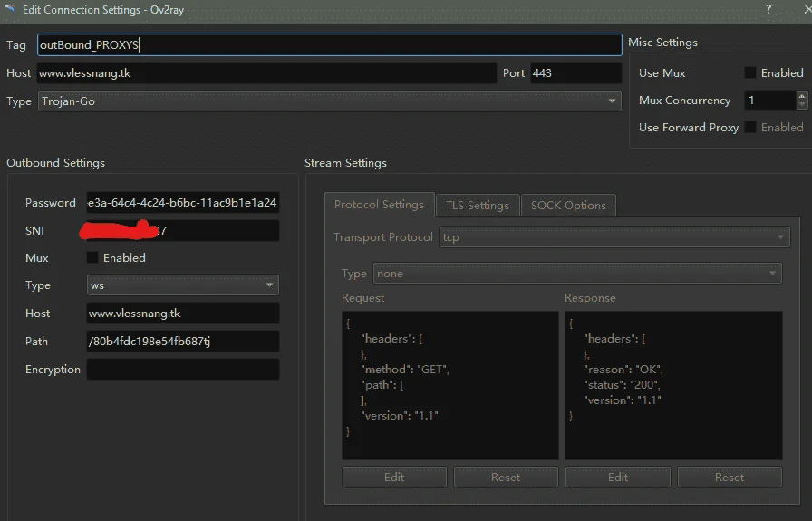812x521 pixels.
Task: Click the Outbound Settings heading
Action: (x=55, y=162)
